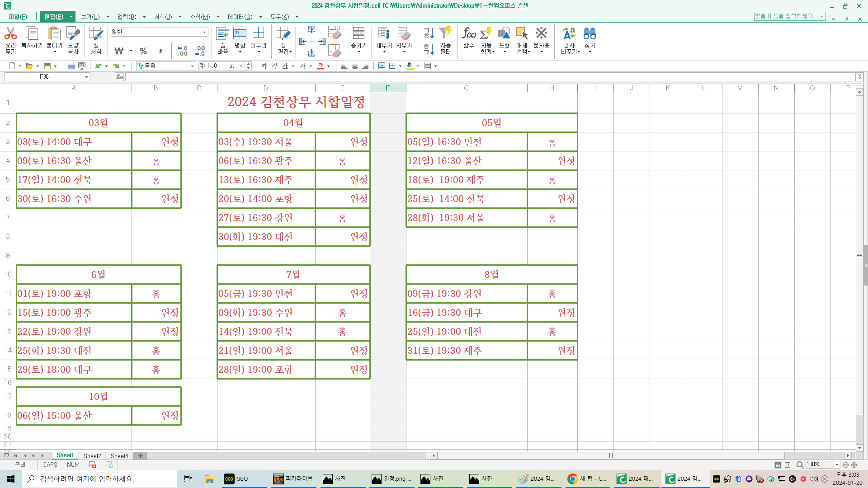Click the Copy (복사하기) icon
Screen dimensions: 868x488
pos(32,33)
